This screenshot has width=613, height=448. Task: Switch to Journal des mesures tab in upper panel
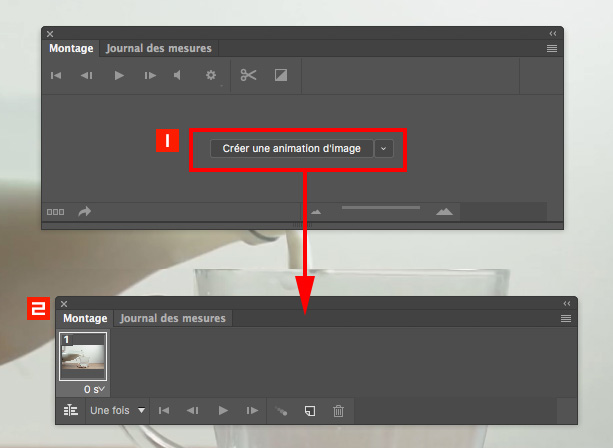[x=159, y=48]
